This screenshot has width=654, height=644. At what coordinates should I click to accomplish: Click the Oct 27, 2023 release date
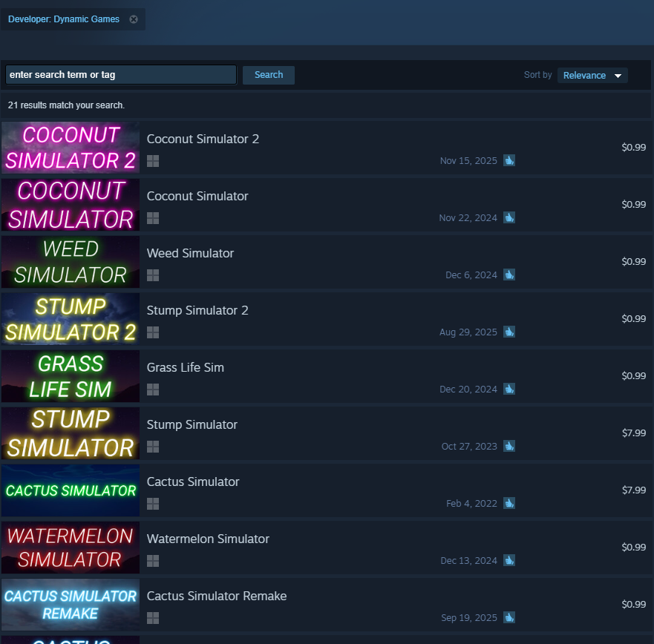(x=469, y=446)
